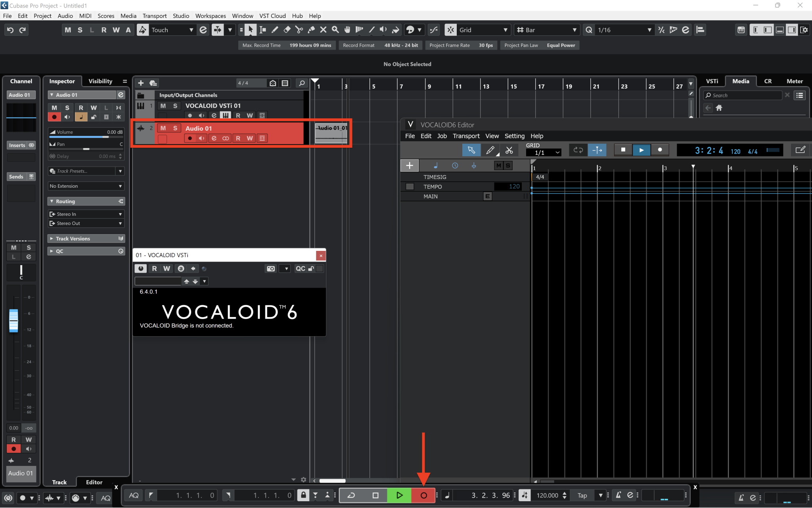
Task: Pick the Eraser tool
Action: tap(286, 30)
